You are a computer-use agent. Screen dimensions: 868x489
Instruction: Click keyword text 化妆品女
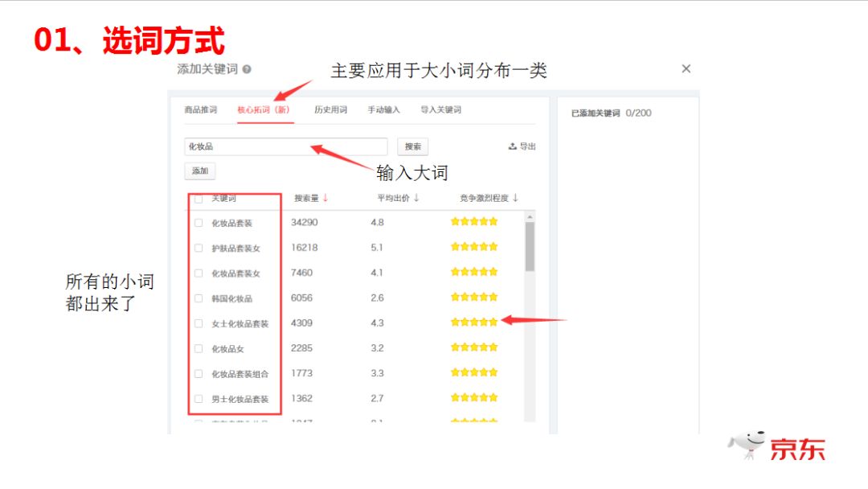(x=227, y=349)
